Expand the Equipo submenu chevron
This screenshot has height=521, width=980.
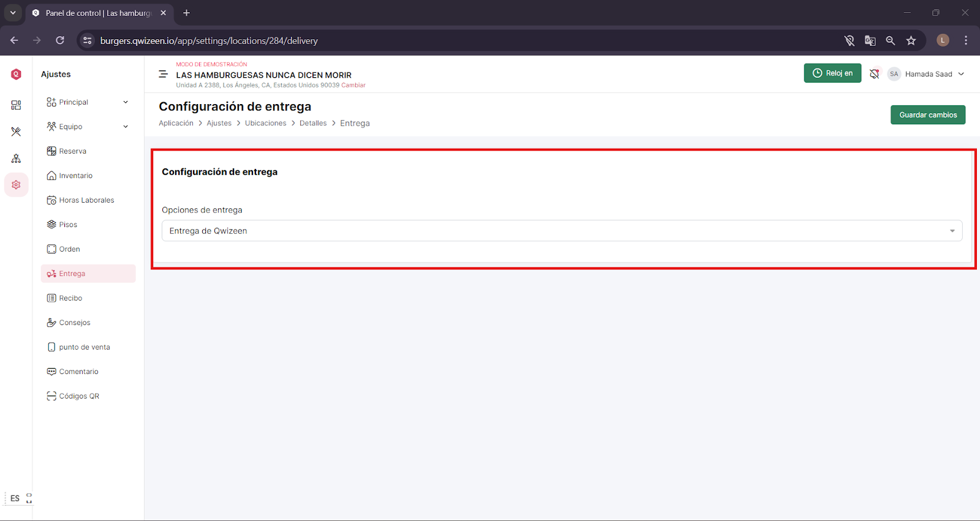coord(126,127)
